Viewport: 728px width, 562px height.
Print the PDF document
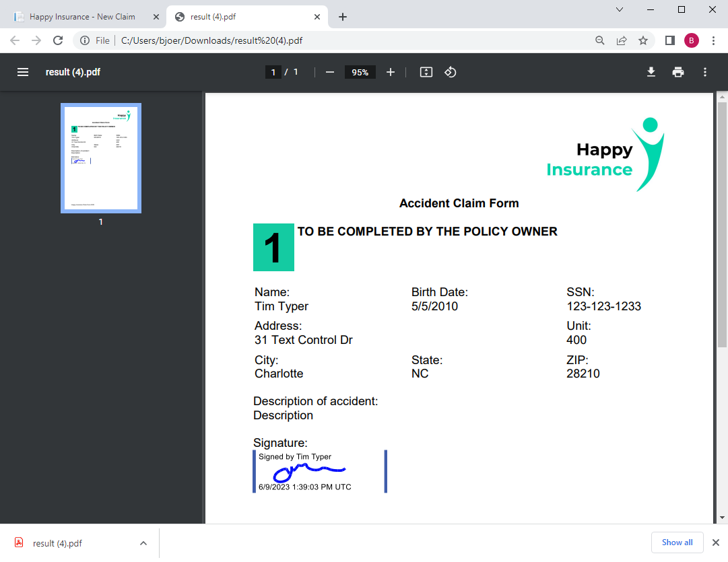coord(678,73)
